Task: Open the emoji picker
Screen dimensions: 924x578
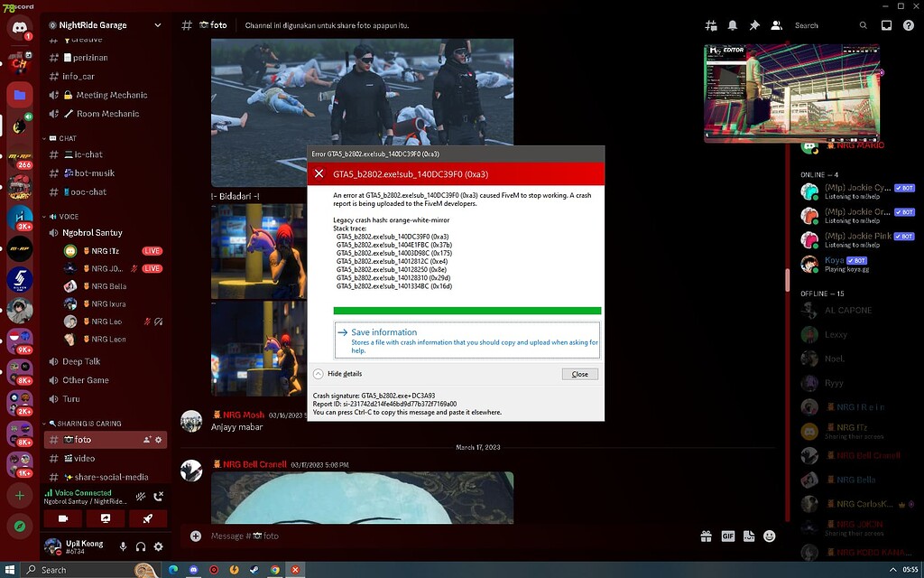Action: click(770, 536)
